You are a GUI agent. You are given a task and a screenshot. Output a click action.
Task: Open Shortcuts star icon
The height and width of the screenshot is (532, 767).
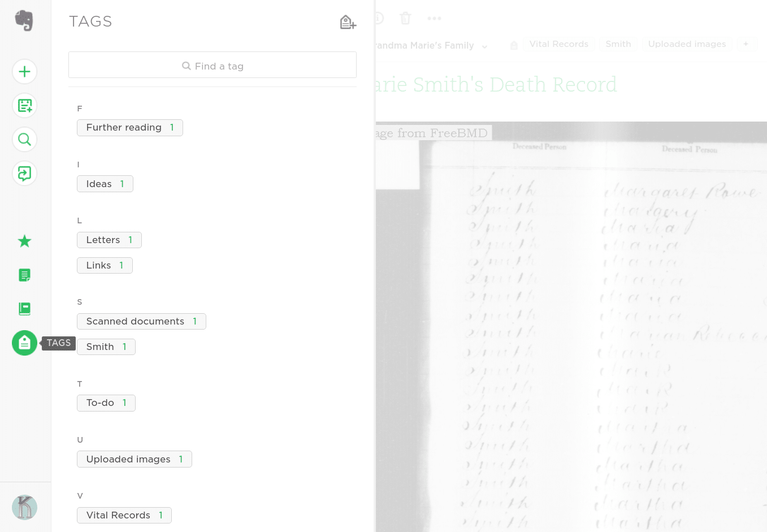[x=24, y=241]
